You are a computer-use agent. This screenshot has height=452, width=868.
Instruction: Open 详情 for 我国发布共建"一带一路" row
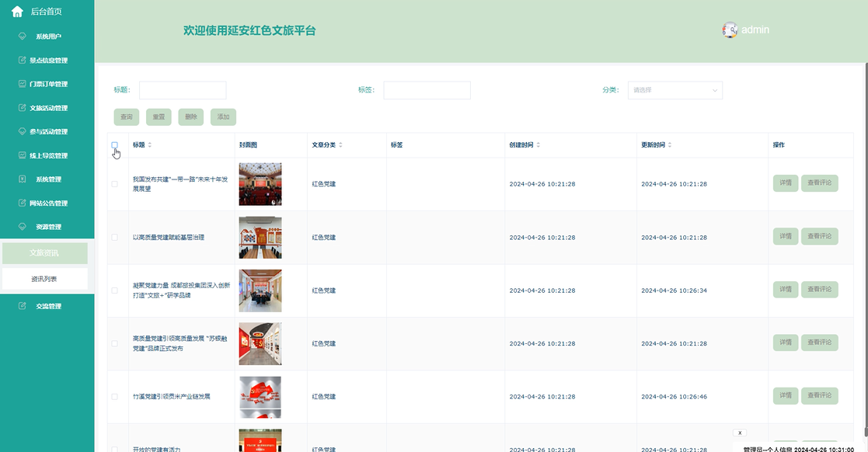(786, 183)
